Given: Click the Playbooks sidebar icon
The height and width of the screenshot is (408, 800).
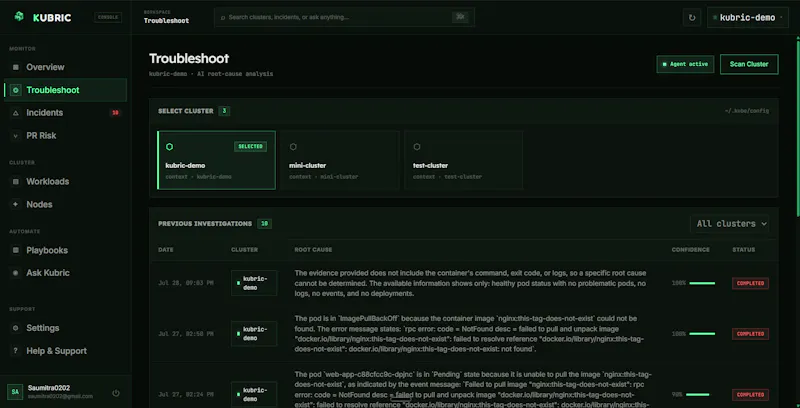Looking at the screenshot, I should pos(16,250).
